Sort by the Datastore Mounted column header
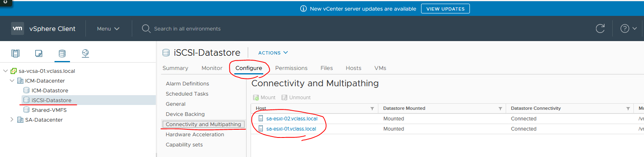Image resolution: width=644 pixels, height=157 pixels. (x=404, y=108)
